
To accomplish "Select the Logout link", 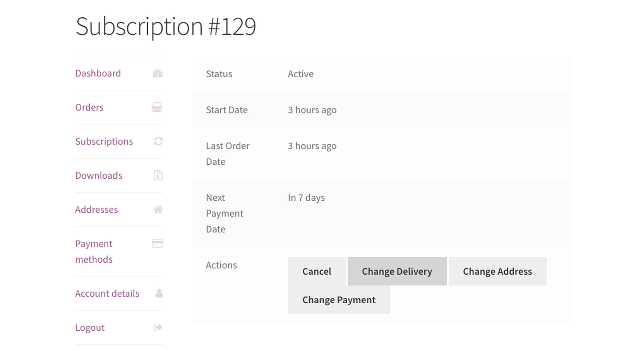I will 90,328.
